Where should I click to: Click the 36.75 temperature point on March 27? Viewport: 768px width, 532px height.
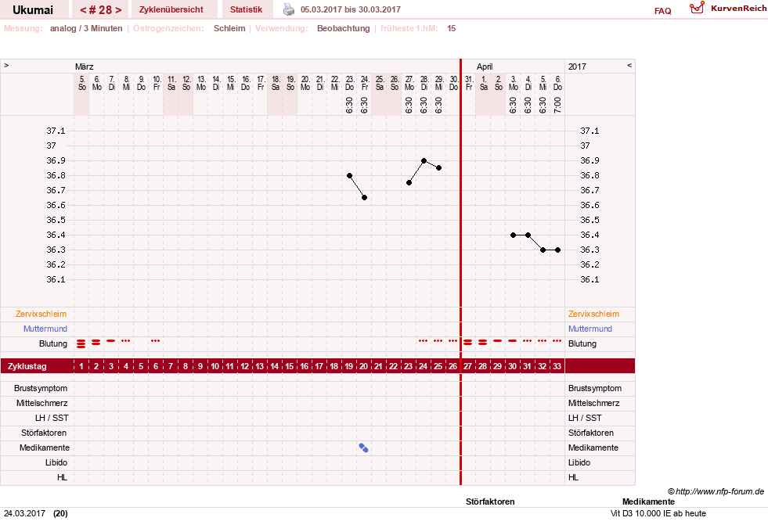(x=409, y=183)
